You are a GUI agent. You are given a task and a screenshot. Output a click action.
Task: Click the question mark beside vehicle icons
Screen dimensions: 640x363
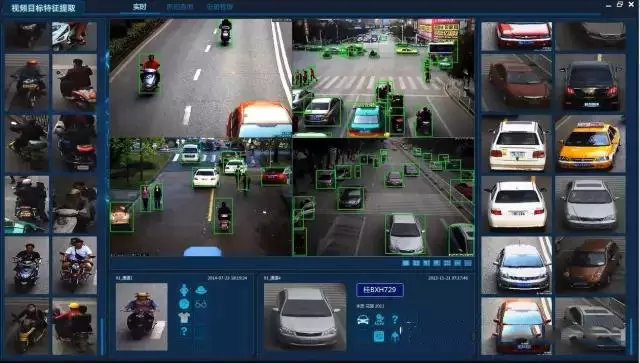tap(395, 319)
